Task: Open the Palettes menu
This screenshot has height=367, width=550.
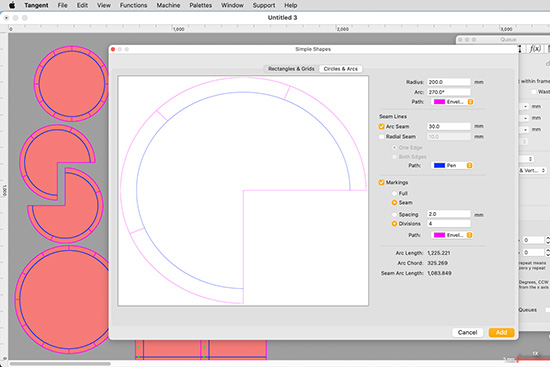Action: pyautogui.click(x=201, y=5)
